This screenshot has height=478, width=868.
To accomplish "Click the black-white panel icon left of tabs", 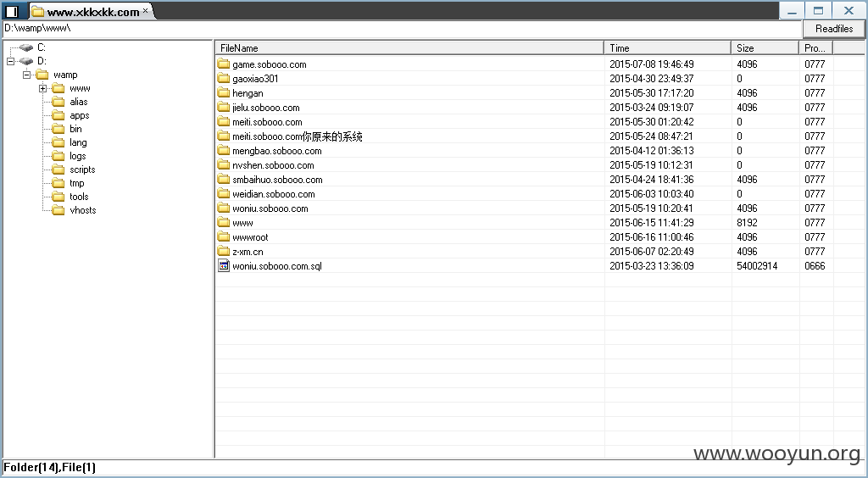I will (12, 11).
